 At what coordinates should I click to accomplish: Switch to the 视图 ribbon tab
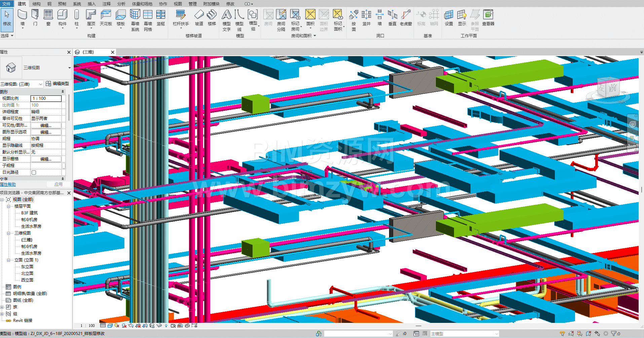pyautogui.click(x=178, y=4)
